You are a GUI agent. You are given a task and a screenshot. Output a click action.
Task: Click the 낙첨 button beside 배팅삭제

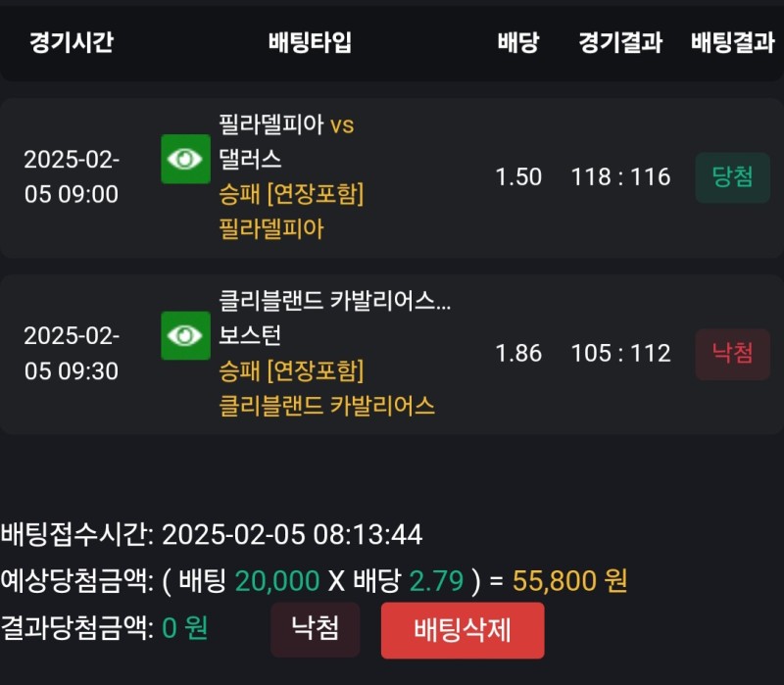click(316, 629)
